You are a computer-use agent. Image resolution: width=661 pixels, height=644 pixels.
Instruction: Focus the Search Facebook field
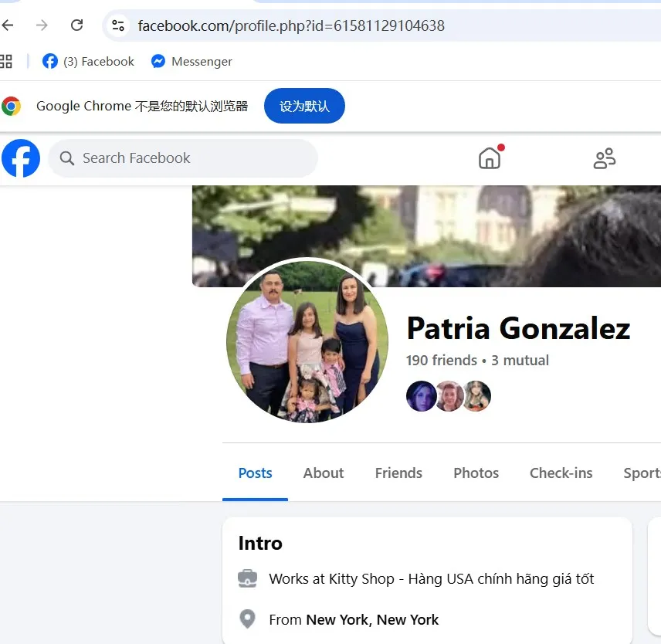[x=182, y=158]
